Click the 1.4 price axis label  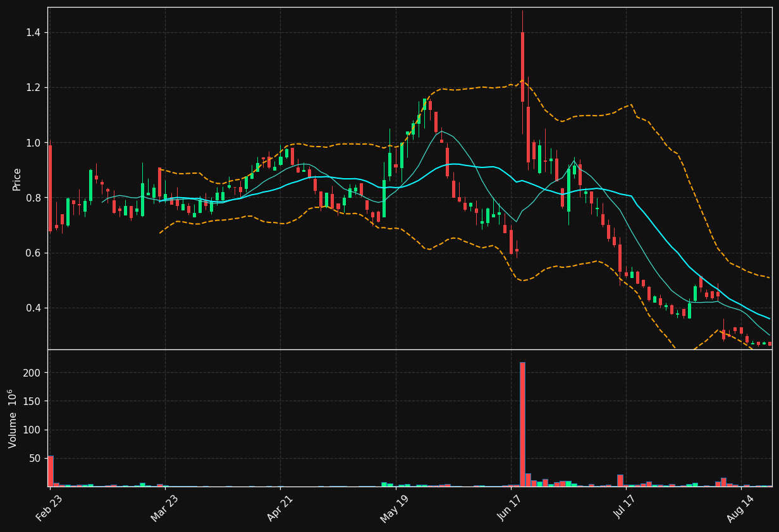(34, 33)
